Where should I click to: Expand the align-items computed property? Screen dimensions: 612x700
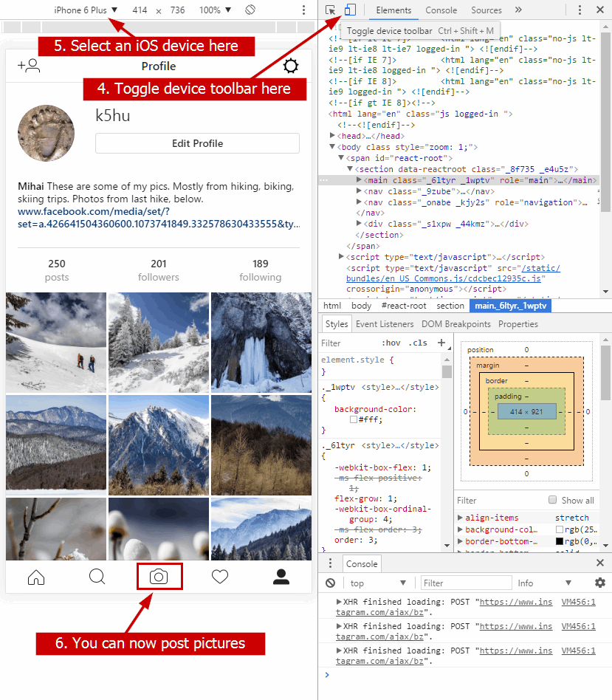[460, 518]
